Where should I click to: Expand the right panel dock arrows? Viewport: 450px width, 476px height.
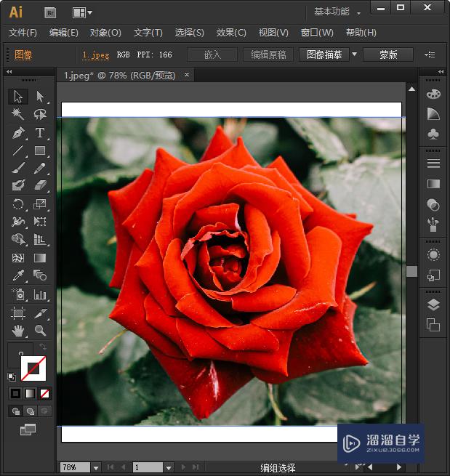coord(441,72)
